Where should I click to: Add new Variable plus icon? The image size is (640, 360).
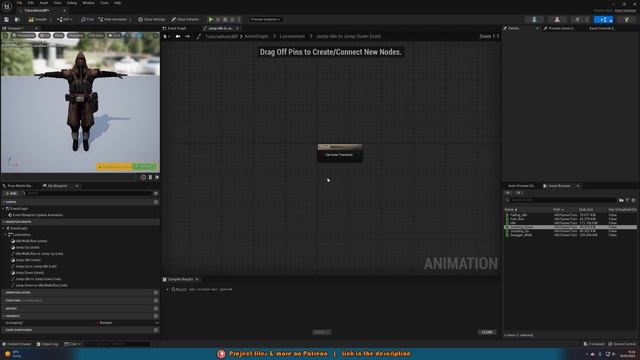pyautogui.click(x=156, y=316)
